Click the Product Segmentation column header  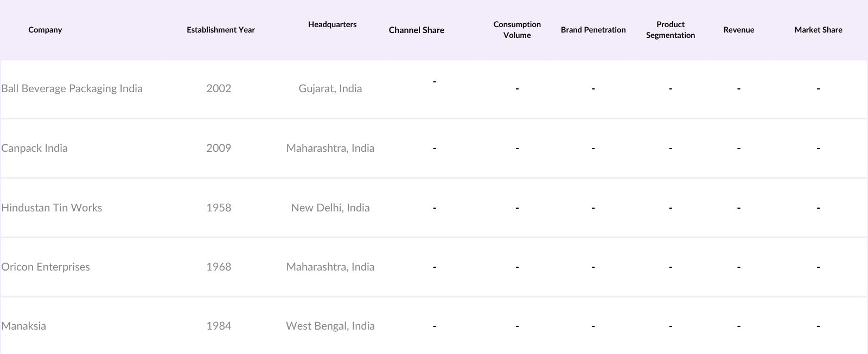click(670, 30)
